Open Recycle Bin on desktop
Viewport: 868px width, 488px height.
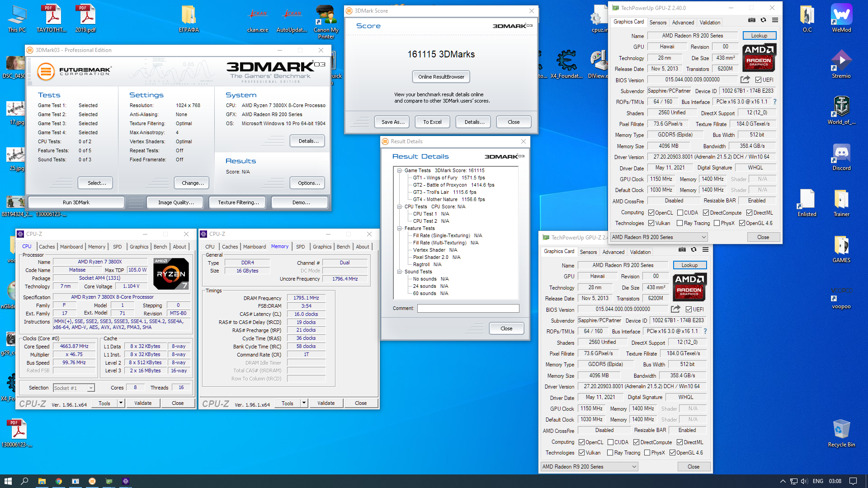pos(841,433)
